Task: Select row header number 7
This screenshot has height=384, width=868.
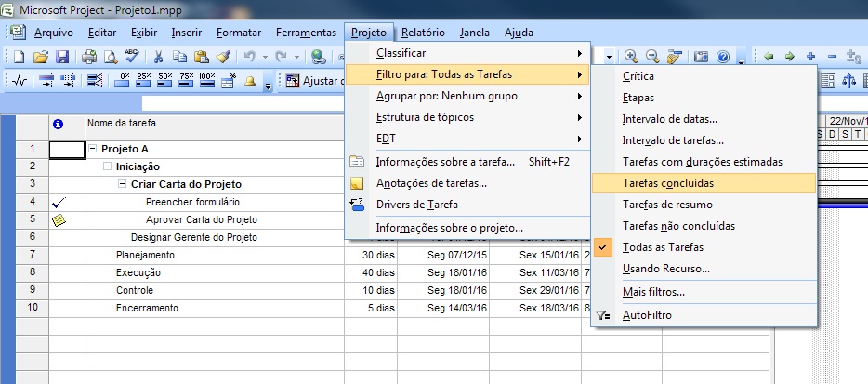Action: (x=33, y=255)
